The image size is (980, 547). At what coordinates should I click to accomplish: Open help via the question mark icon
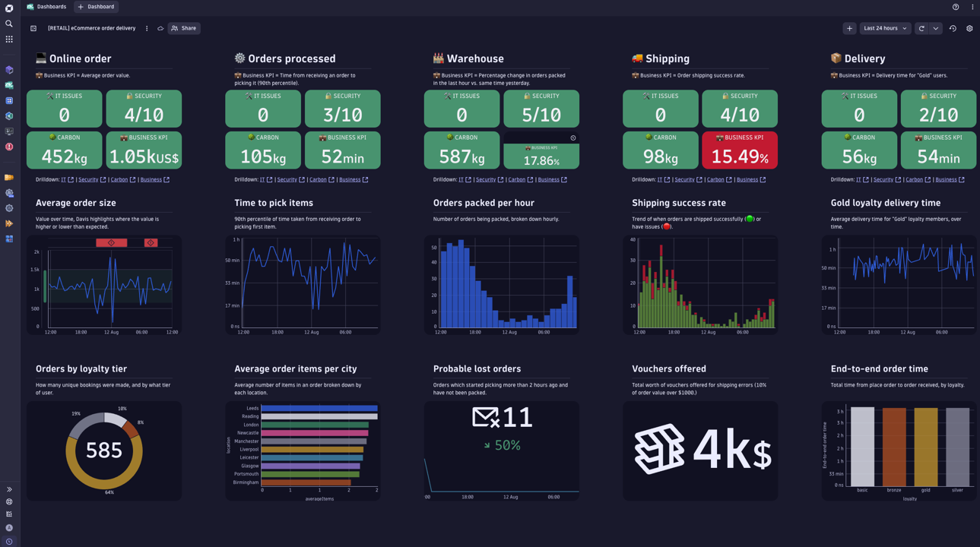point(956,7)
